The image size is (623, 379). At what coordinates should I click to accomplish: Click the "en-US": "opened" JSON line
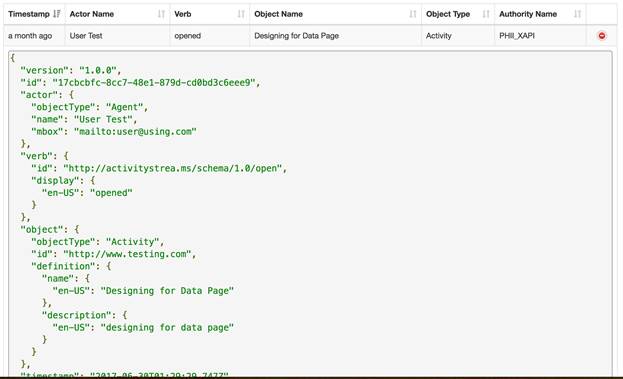87,193
